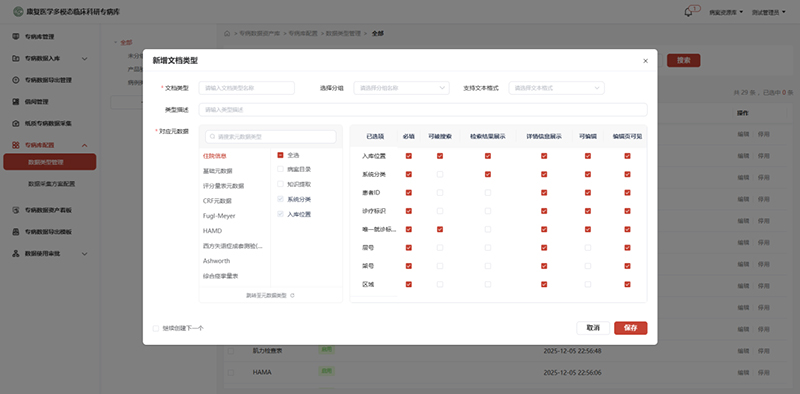Collapse the 专病库配置 sidebar chevron

click(x=85, y=145)
